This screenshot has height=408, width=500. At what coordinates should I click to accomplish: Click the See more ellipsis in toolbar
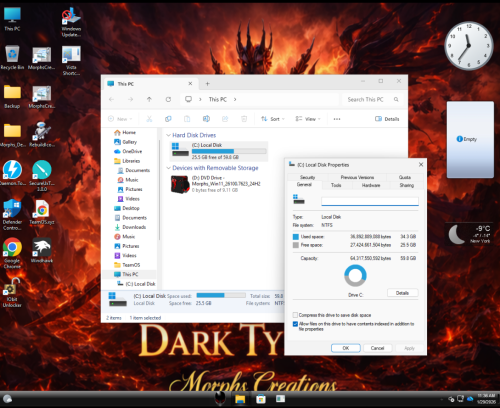pos(337,119)
